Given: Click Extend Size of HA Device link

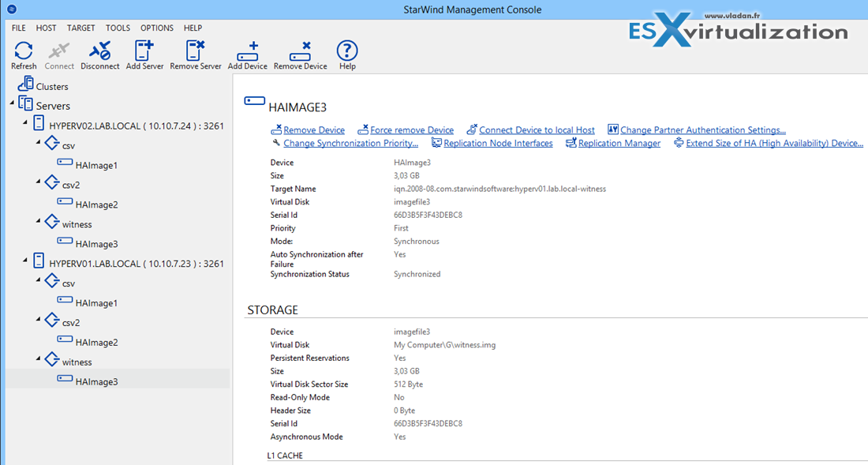Looking at the screenshot, I should 774,144.
